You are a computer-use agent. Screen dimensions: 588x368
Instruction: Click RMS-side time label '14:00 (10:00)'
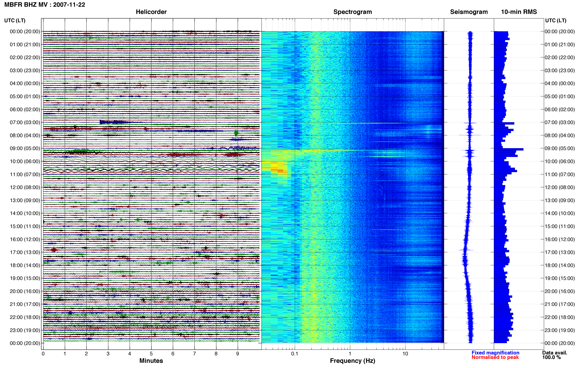tap(560, 213)
